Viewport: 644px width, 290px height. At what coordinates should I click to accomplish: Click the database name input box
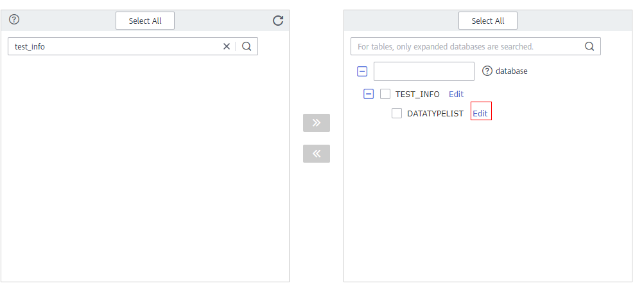pos(424,71)
